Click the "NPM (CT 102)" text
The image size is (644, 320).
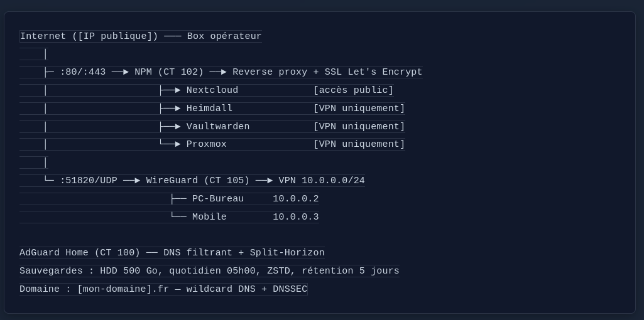[169, 72]
